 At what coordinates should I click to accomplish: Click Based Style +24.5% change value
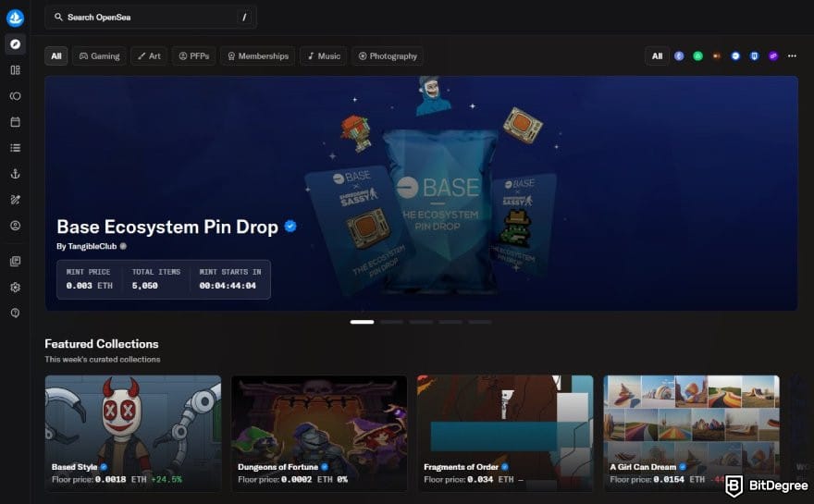coord(166,479)
